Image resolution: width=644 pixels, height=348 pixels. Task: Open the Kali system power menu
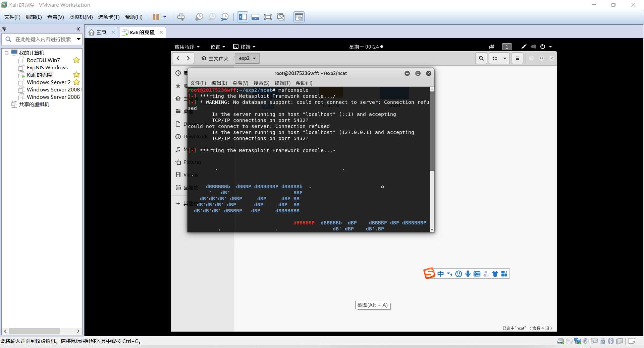click(x=546, y=47)
